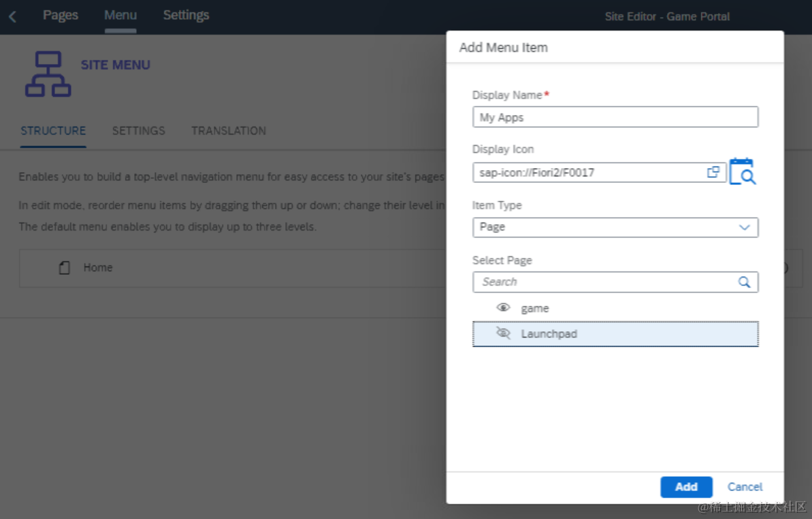Toggle hidden eye icon for Launchpad page

click(503, 333)
